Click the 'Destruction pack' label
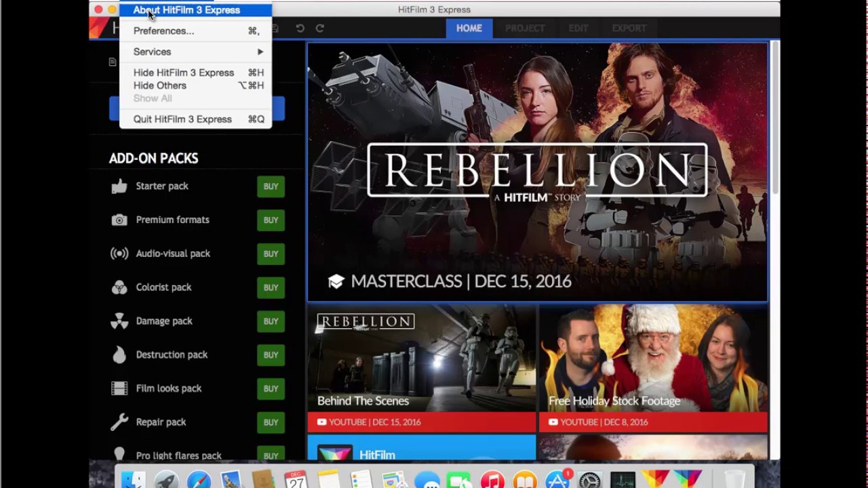868x488 pixels. tap(172, 354)
